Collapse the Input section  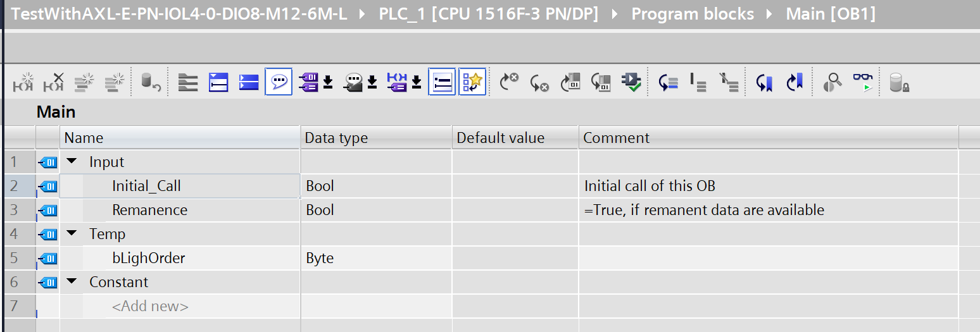coord(70,162)
